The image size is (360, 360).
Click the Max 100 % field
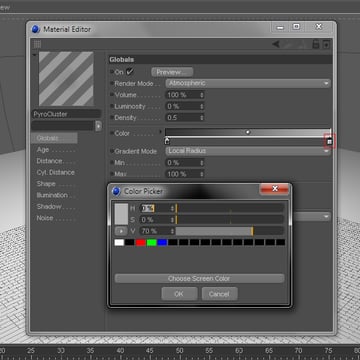pos(182,174)
